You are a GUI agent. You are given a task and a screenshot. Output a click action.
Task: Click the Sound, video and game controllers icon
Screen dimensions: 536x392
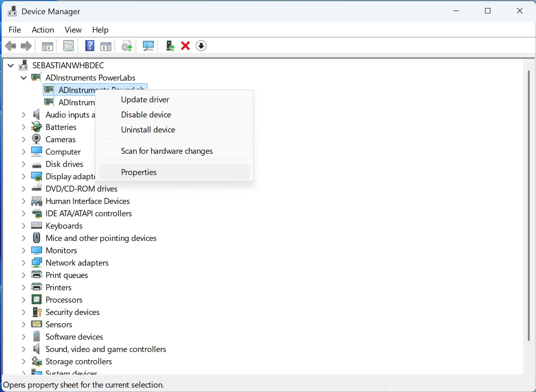36,349
